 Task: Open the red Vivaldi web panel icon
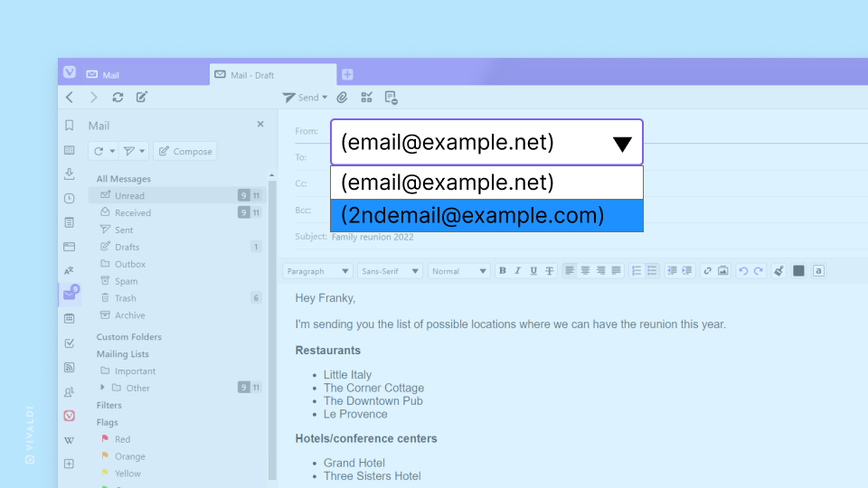click(x=70, y=416)
